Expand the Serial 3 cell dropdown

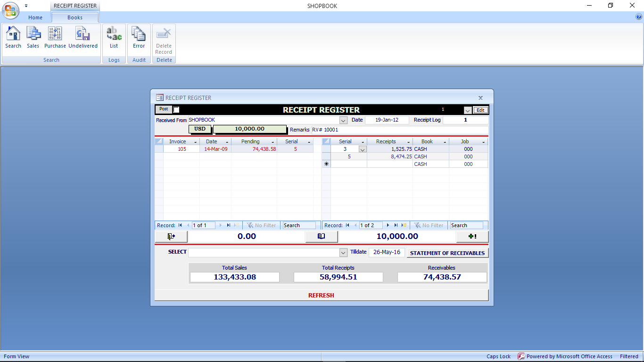[x=363, y=149]
